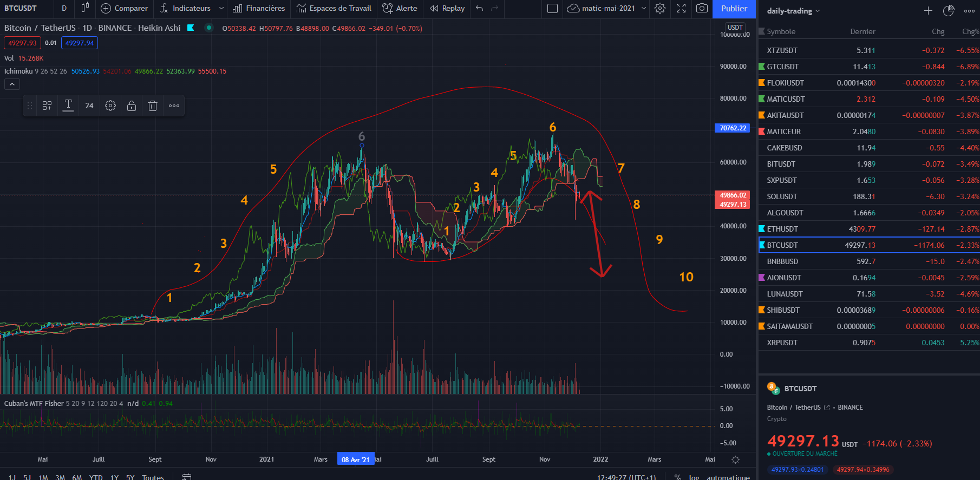Click the blue Publier button
980x480 pixels.
tap(734, 8)
